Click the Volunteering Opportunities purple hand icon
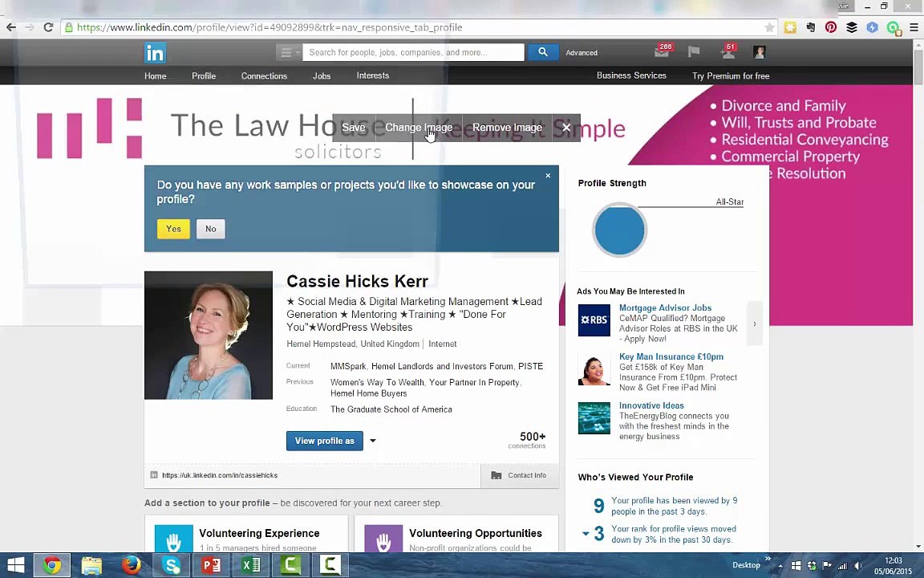Screen dimensions: 924x578 [383, 539]
